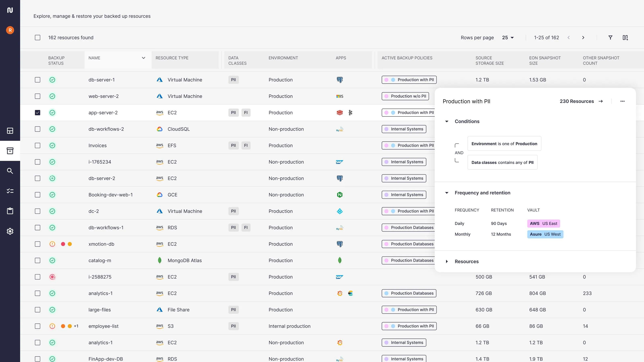Click the IIS app icon for web-server-2
This screenshot has height=362, width=644.
coord(340,96)
